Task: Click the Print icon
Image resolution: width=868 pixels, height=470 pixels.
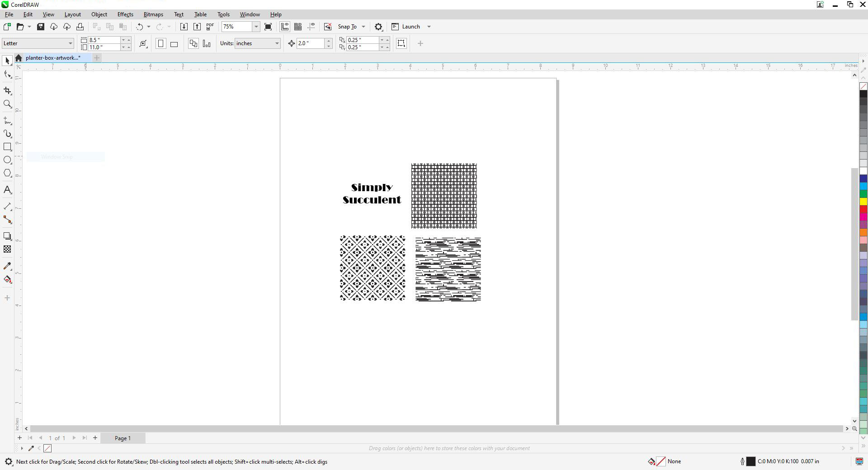Action: pyautogui.click(x=80, y=27)
